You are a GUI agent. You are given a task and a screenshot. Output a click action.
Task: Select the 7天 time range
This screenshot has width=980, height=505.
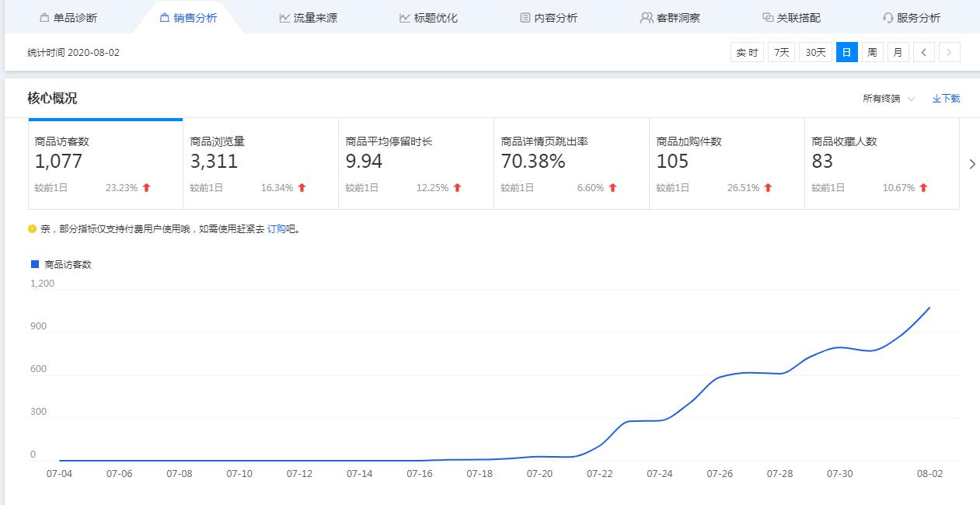tap(781, 52)
